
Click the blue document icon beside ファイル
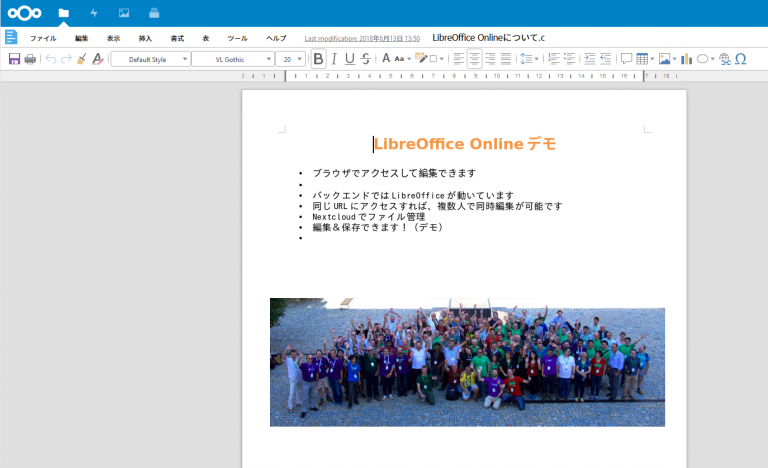pyautogui.click(x=11, y=37)
